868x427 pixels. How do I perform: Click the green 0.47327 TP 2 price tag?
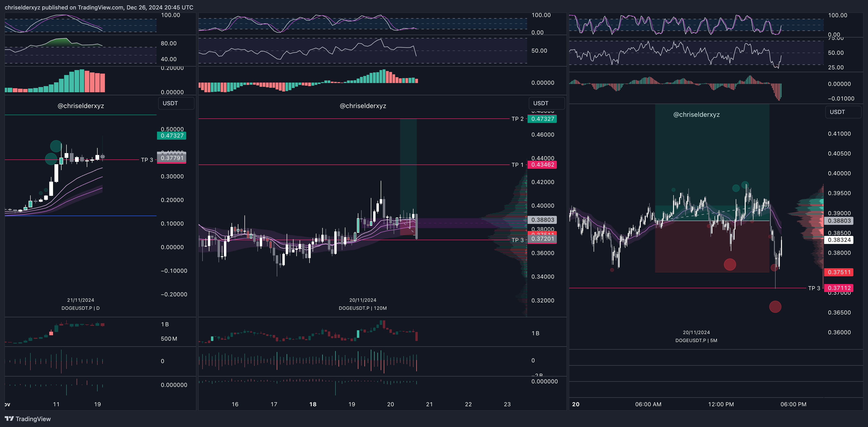tap(542, 119)
